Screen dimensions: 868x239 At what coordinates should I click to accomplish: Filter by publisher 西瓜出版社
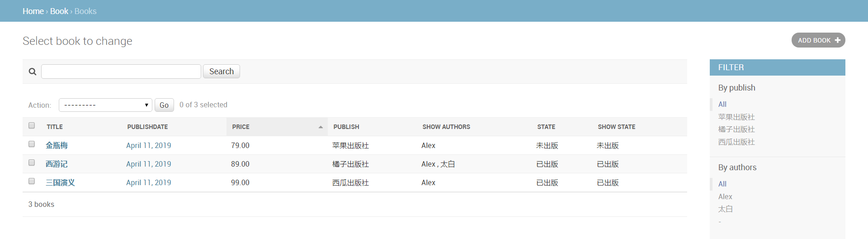736,142
